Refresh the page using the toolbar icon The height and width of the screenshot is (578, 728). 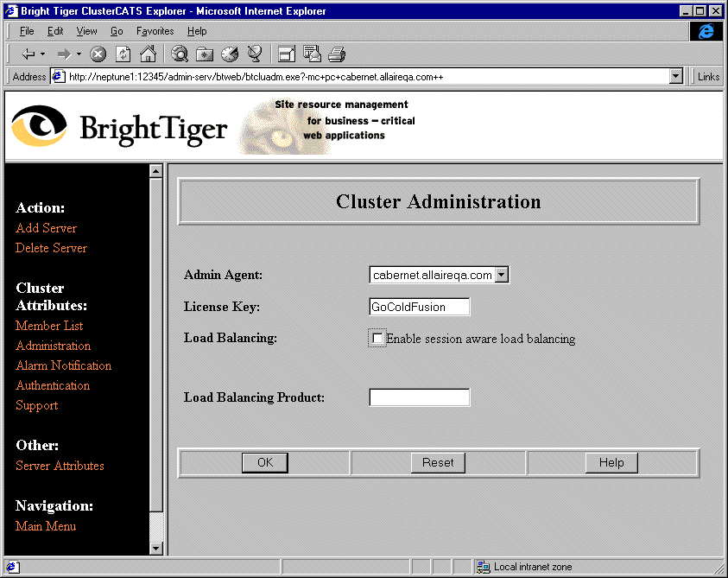(x=123, y=54)
